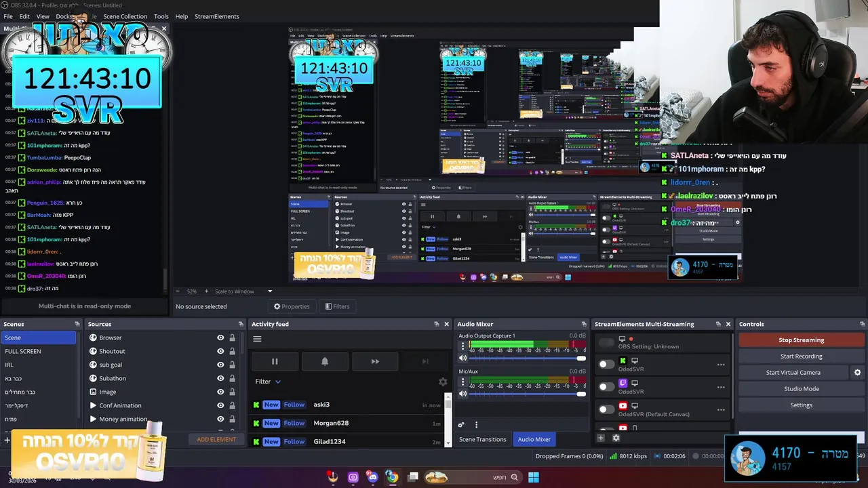
Task: Open Settings from Controls dock
Action: click(x=802, y=405)
